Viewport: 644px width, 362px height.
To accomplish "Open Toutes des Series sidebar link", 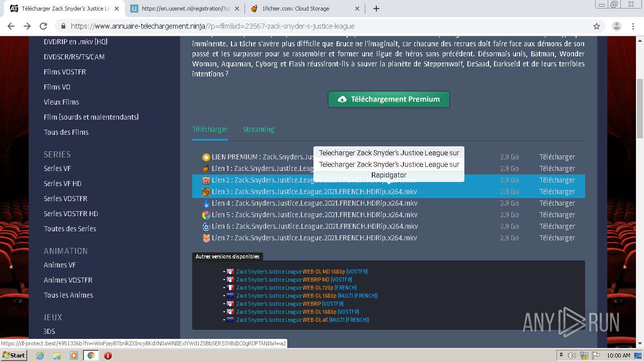I will 70,229.
